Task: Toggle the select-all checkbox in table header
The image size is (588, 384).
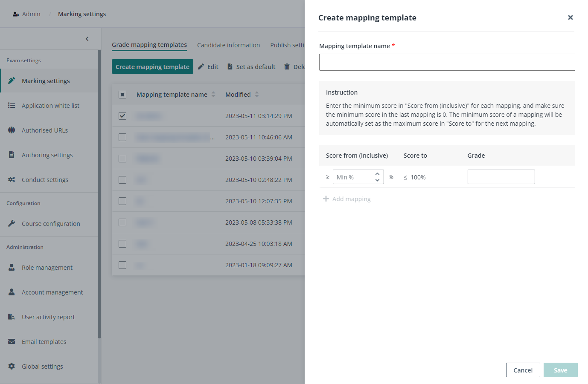Action: pos(122,95)
